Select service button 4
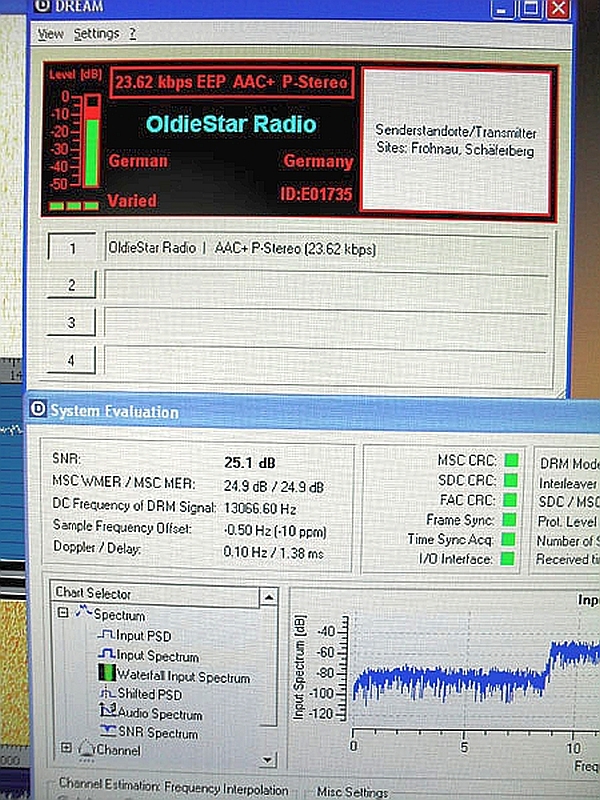 [72, 360]
